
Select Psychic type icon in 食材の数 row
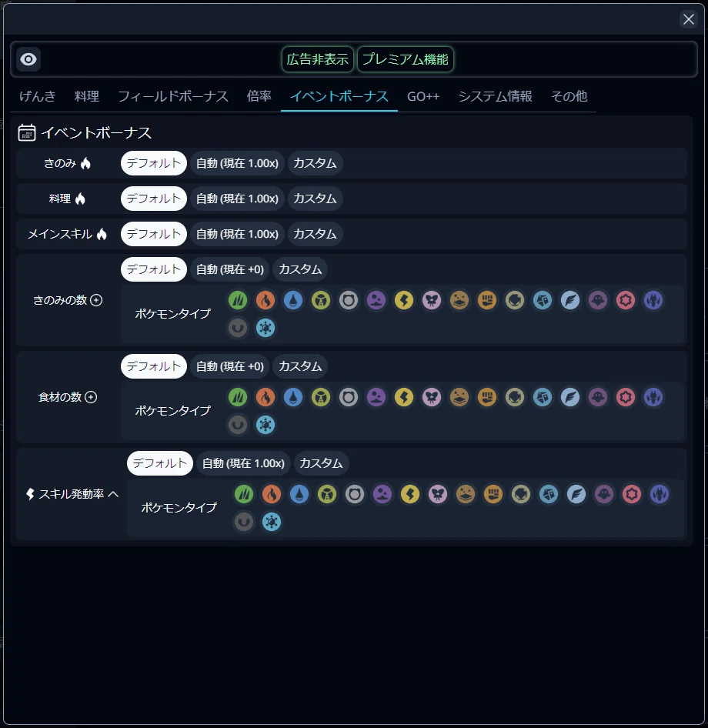point(626,397)
